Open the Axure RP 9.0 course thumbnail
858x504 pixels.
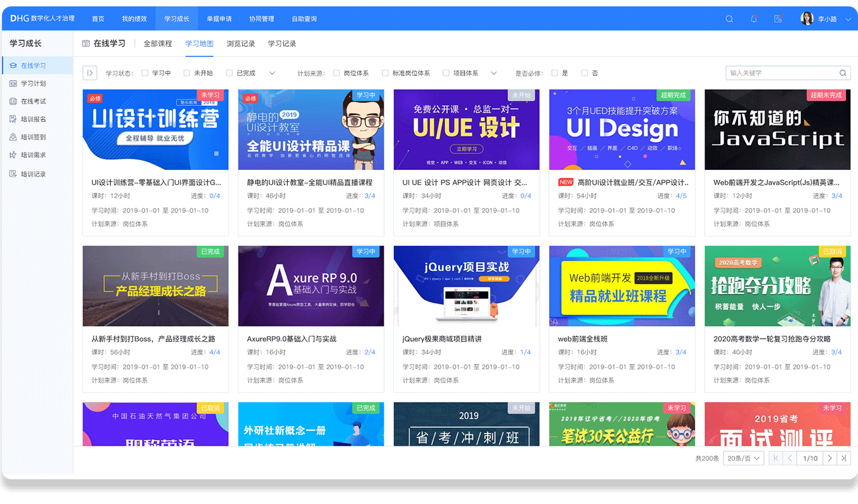[x=311, y=286]
